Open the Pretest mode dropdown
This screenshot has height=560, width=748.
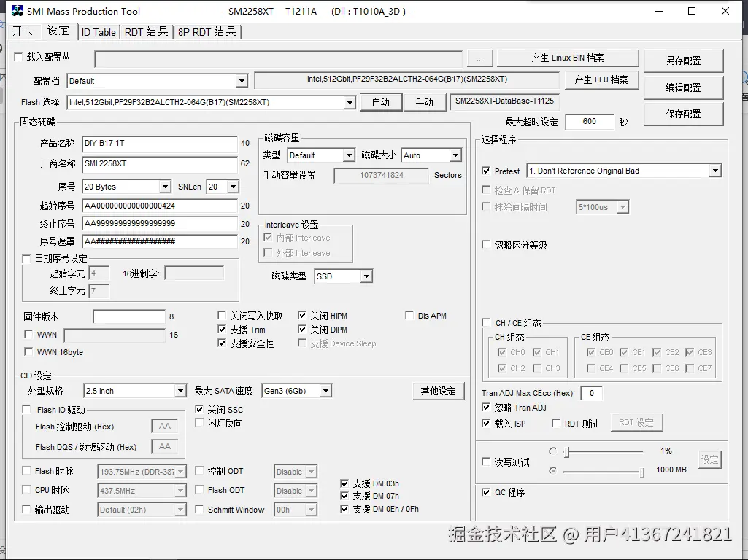tap(714, 171)
